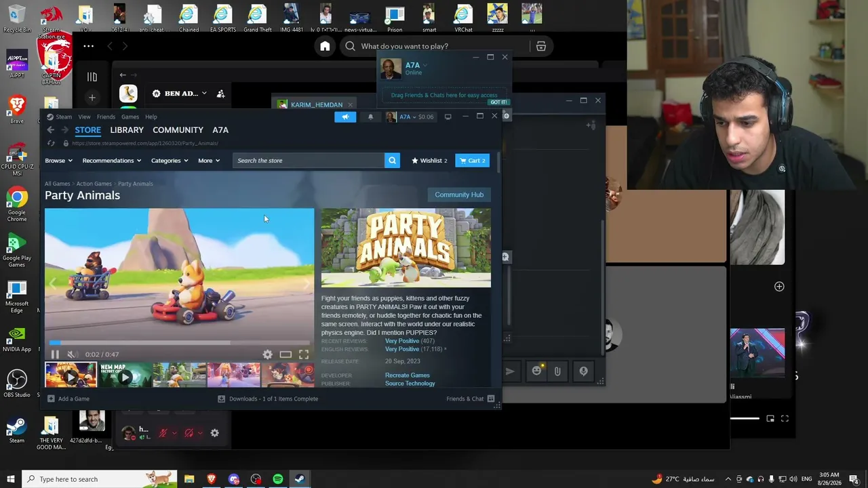Screen dimensions: 868x488
Task: Show hidden system tray icons
Action: click(729, 479)
